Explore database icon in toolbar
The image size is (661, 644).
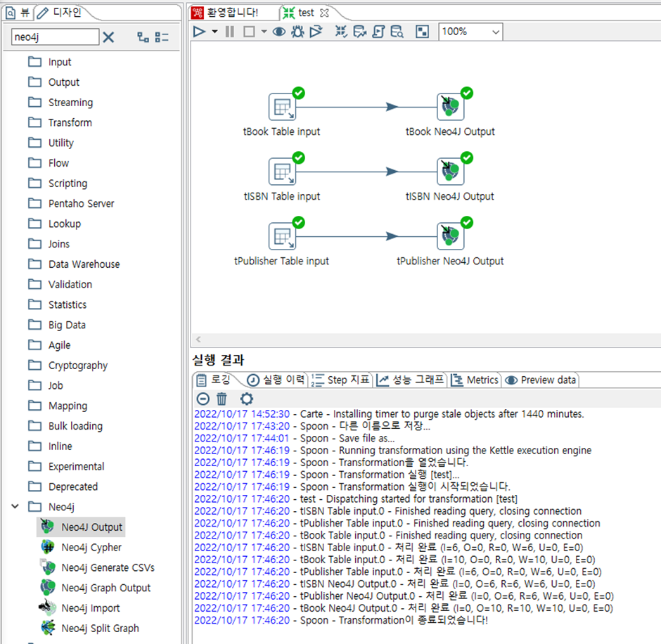coord(397,32)
